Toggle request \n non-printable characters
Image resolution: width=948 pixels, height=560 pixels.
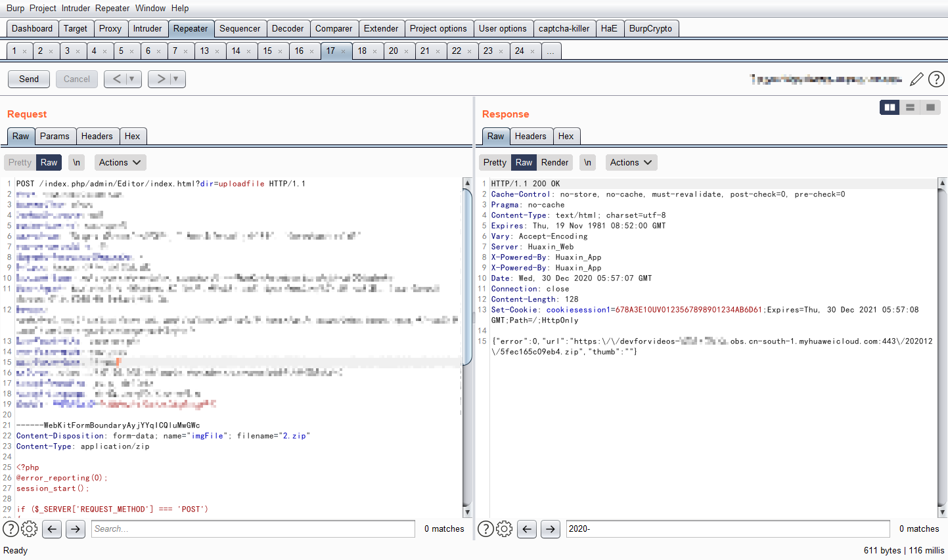click(77, 163)
